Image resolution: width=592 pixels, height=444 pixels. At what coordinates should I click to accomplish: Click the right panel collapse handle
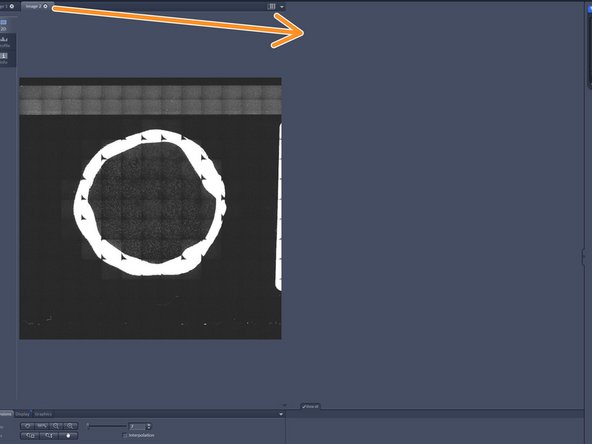pos(584,257)
